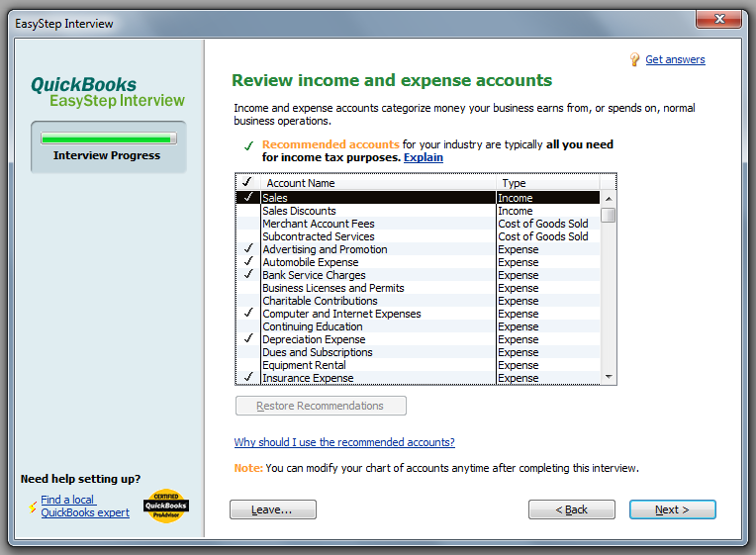Close the EasyStep Interview window
The image size is (756, 555).
[718, 19]
